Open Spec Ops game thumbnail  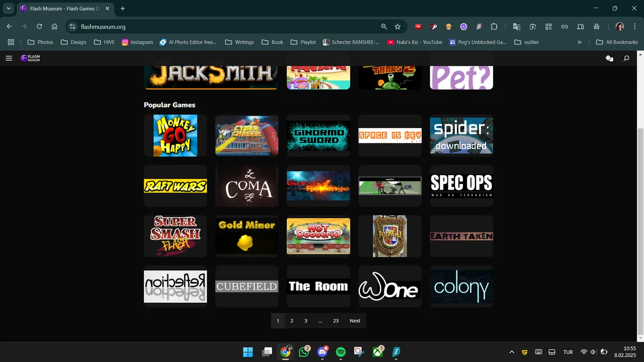pyautogui.click(x=461, y=186)
